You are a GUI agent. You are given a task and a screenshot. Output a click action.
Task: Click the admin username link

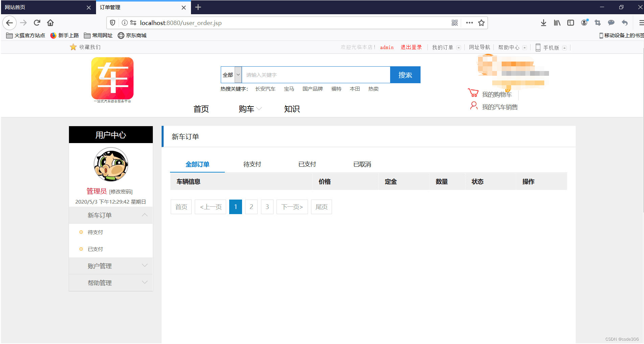tap(387, 47)
